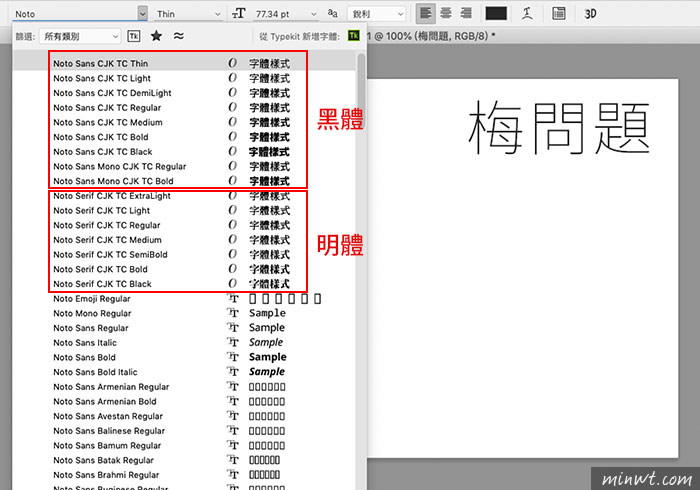Image resolution: width=700 pixels, height=490 pixels.
Task: Open the font family dropdown arrow
Action: pyautogui.click(x=142, y=14)
